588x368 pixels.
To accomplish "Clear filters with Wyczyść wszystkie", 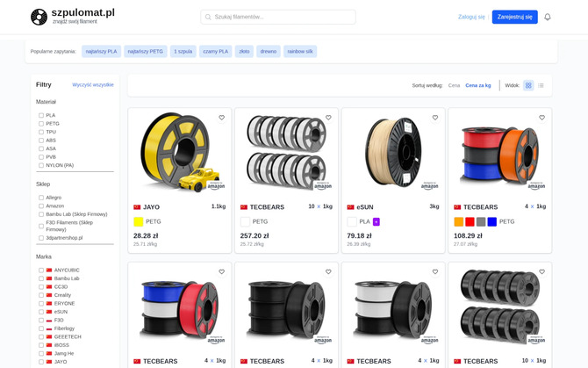I will (93, 85).
